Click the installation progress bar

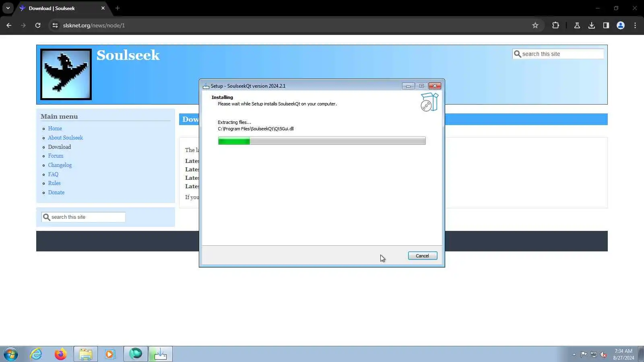tap(322, 140)
